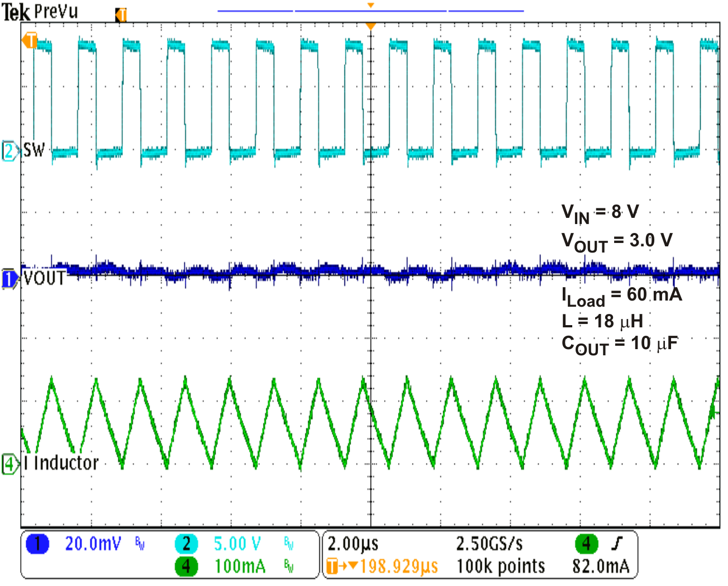Select the channel 2 SW ground marker
728x586 pixels.
[11, 151]
